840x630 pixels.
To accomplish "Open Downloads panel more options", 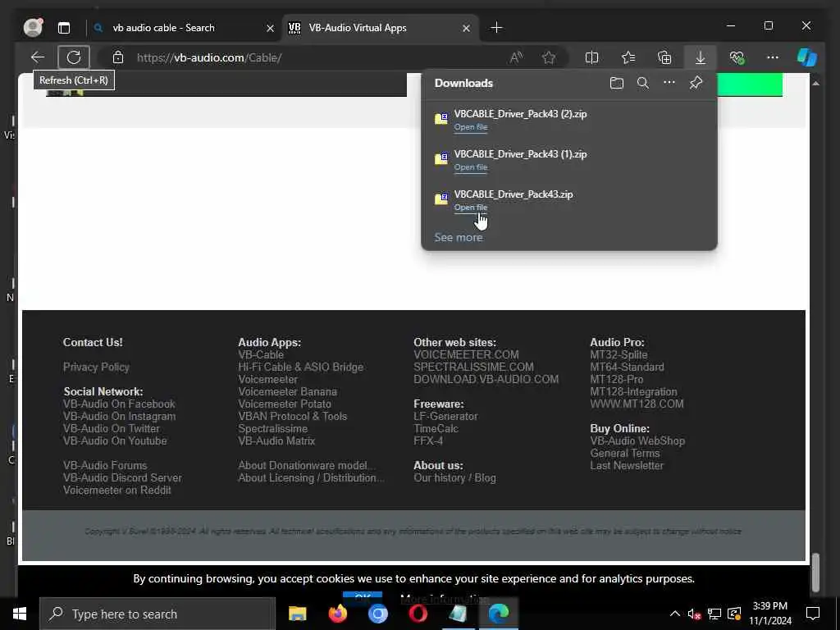I will point(669,83).
